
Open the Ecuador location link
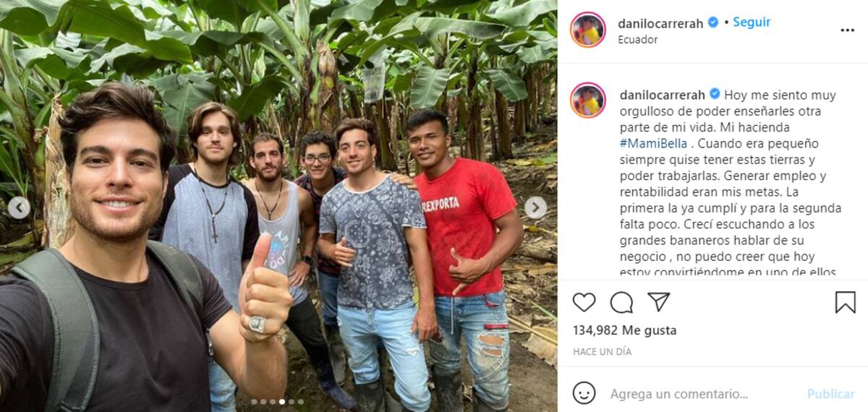coord(637,40)
